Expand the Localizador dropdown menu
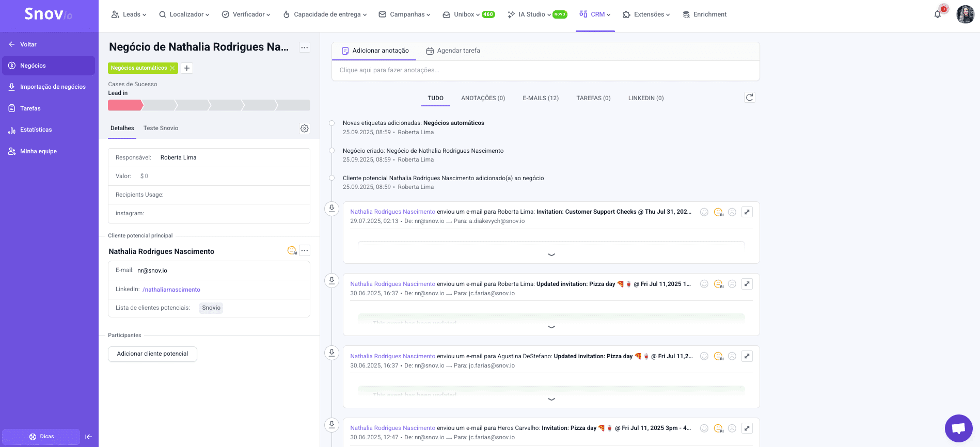The image size is (980, 447). point(184,14)
